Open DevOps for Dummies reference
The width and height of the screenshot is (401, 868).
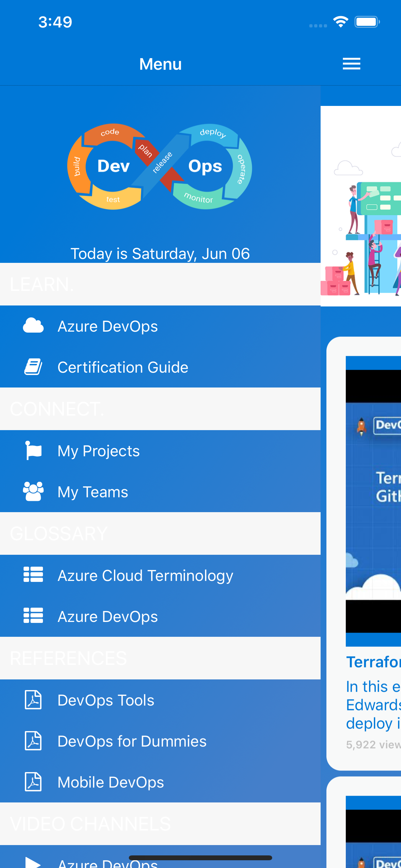click(160, 741)
